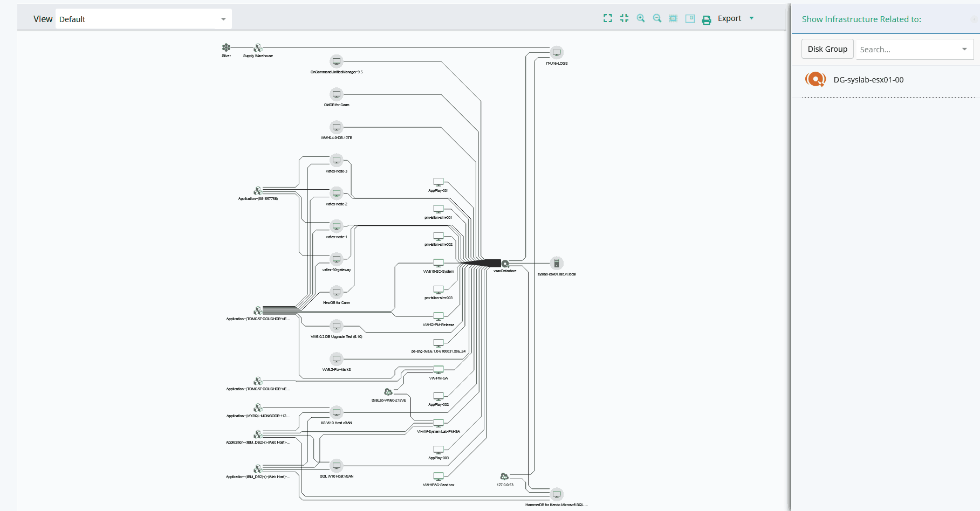Click the orange disk group icon
The image size is (980, 511).
[815, 79]
